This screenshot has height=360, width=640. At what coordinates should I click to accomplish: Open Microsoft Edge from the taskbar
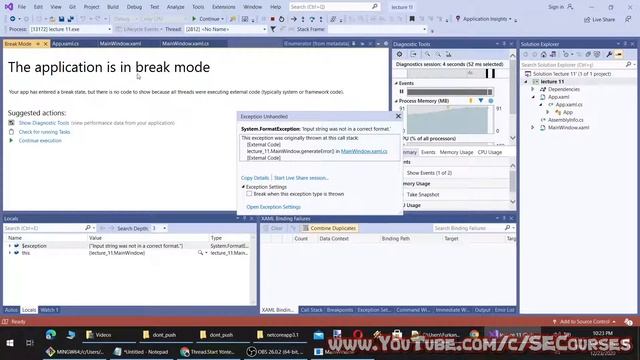(51, 335)
